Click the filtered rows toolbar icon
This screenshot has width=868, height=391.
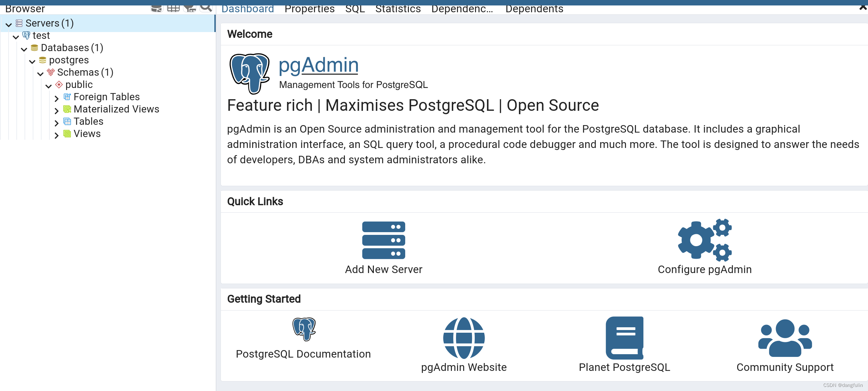[x=190, y=9]
